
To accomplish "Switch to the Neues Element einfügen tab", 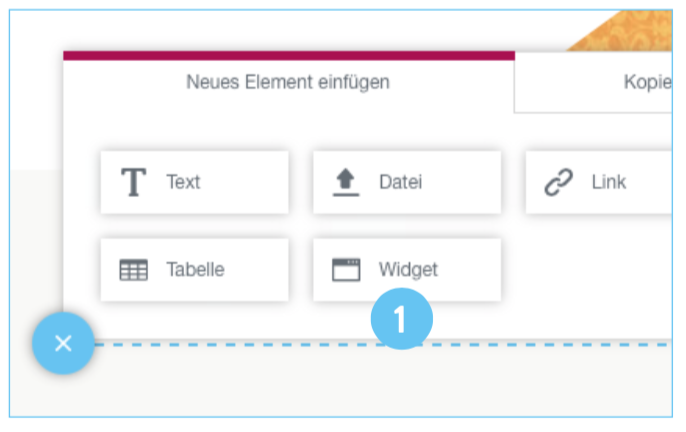I will (x=288, y=82).
